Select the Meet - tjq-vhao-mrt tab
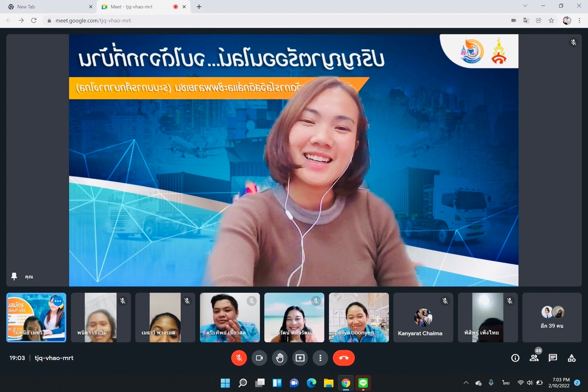The image size is (588, 392). click(x=139, y=7)
